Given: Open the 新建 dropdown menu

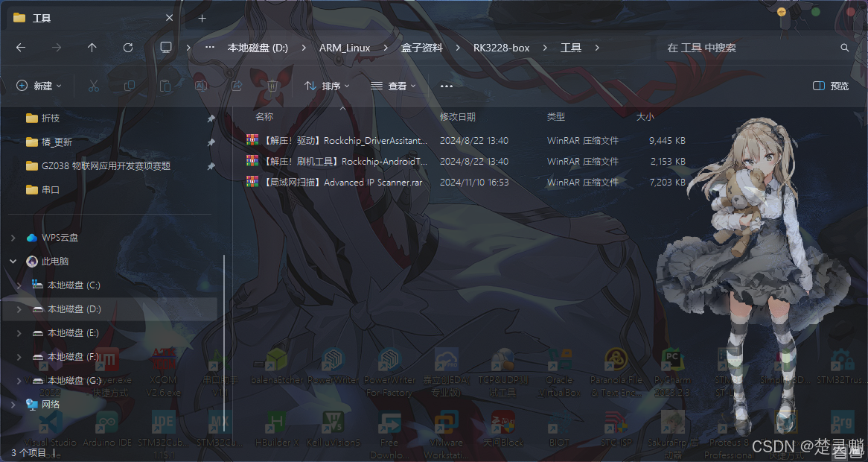Looking at the screenshot, I should pyautogui.click(x=39, y=85).
